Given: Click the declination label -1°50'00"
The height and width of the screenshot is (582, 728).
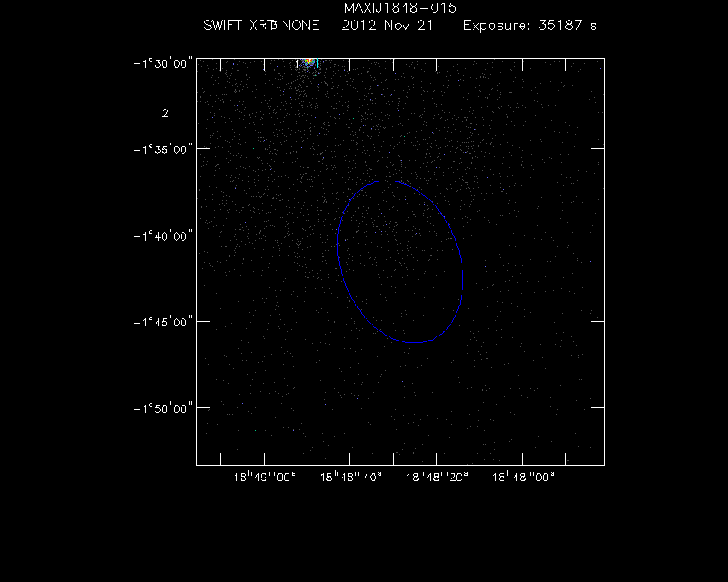Looking at the screenshot, I should pos(163,408).
